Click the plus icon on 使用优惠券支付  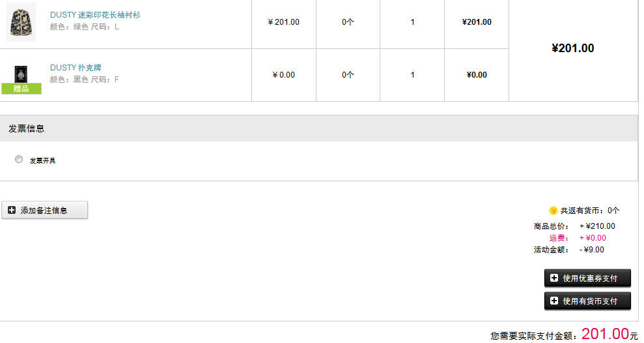click(554, 278)
